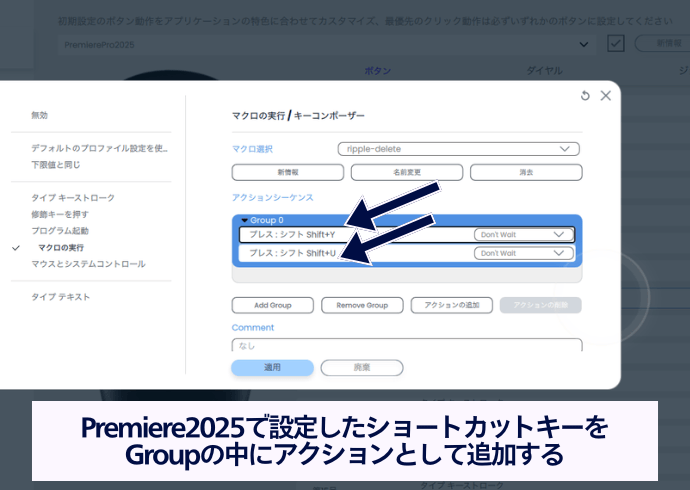Select the 無効 option in left menu
This screenshot has height=490, width=690.
(40, 116)
